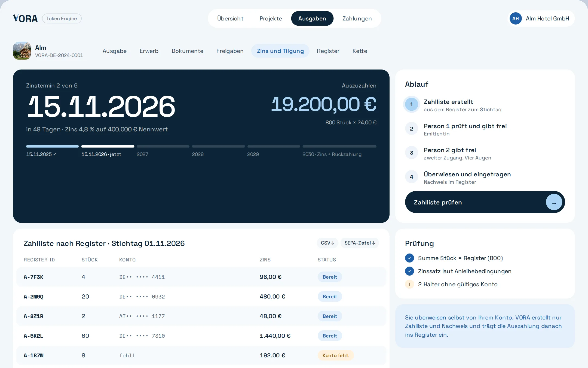588x368 pixels.
Task: Click the step 1 circle in Ablauf
Action: tap(411, 104)
